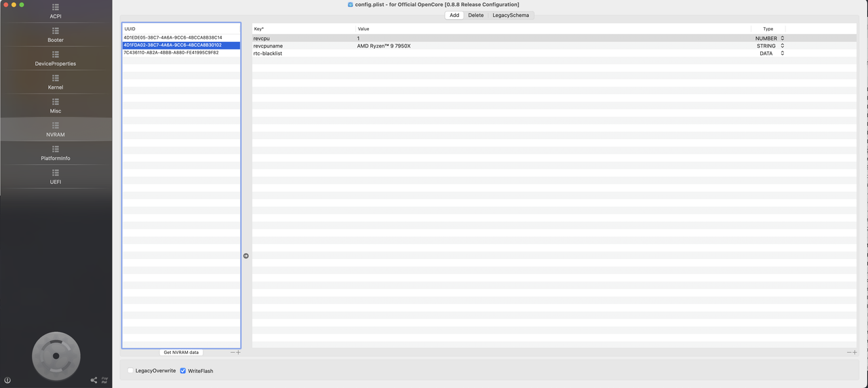The image size is (868, 388).
Task: Go to DeviceProperties sidebar section
Action: (x=56, y=58)
